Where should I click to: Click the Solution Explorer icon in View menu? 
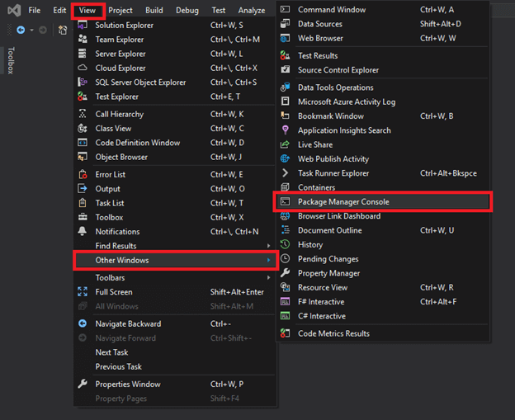pyautogui.click(x=83, y=26)
